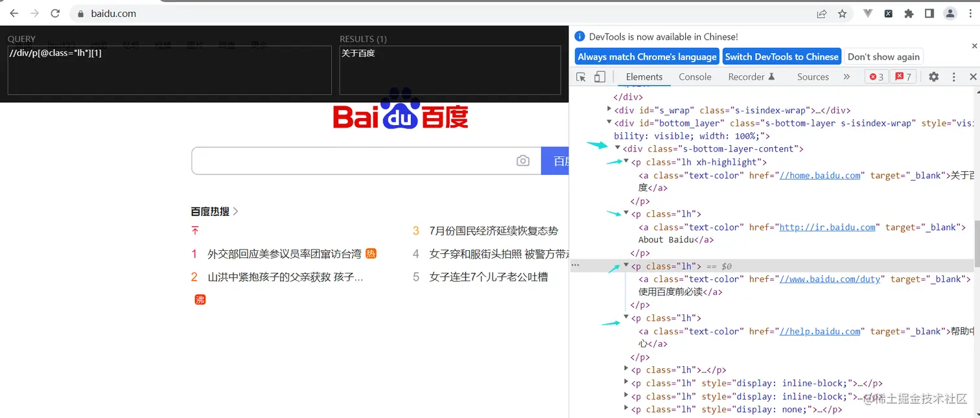Screen dimensions: 980x418
Task: Open the grey V-shaped extension icon
Action: click(868, 13)
